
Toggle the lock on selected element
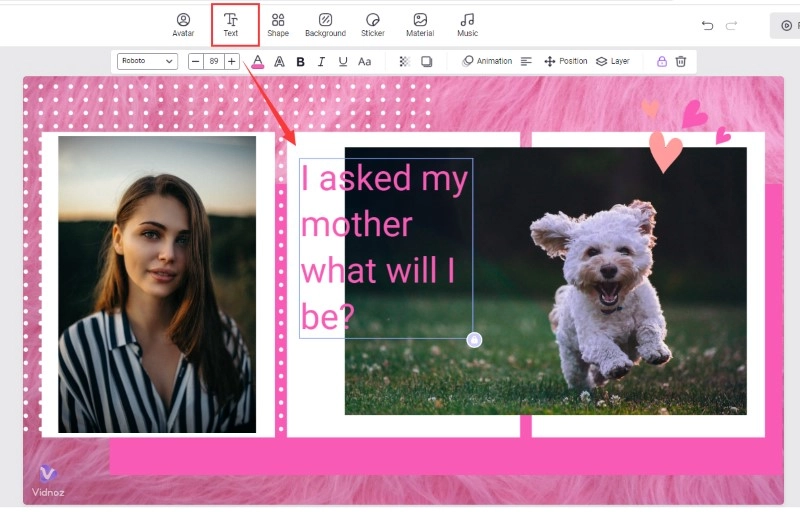point(661,61)
